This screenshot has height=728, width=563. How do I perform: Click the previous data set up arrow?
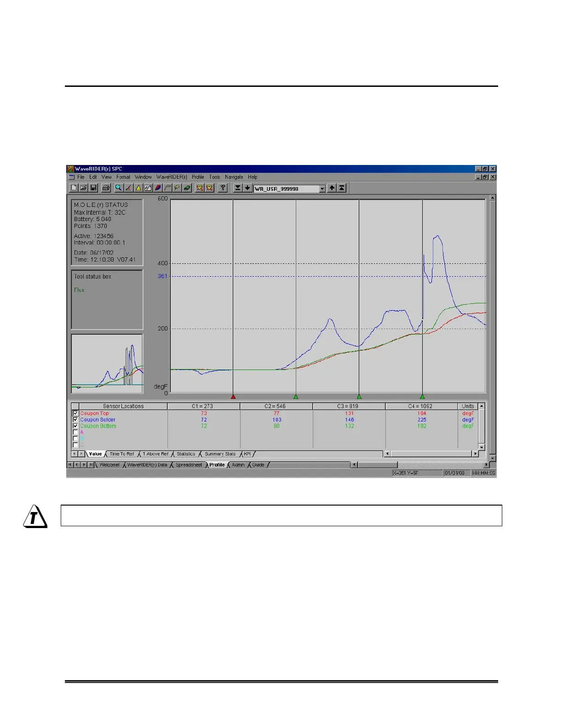coord(332,188)
